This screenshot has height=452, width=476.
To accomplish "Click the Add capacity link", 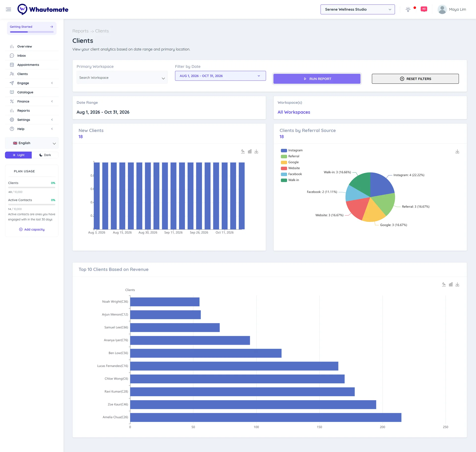I will click(x=32, y=230).
